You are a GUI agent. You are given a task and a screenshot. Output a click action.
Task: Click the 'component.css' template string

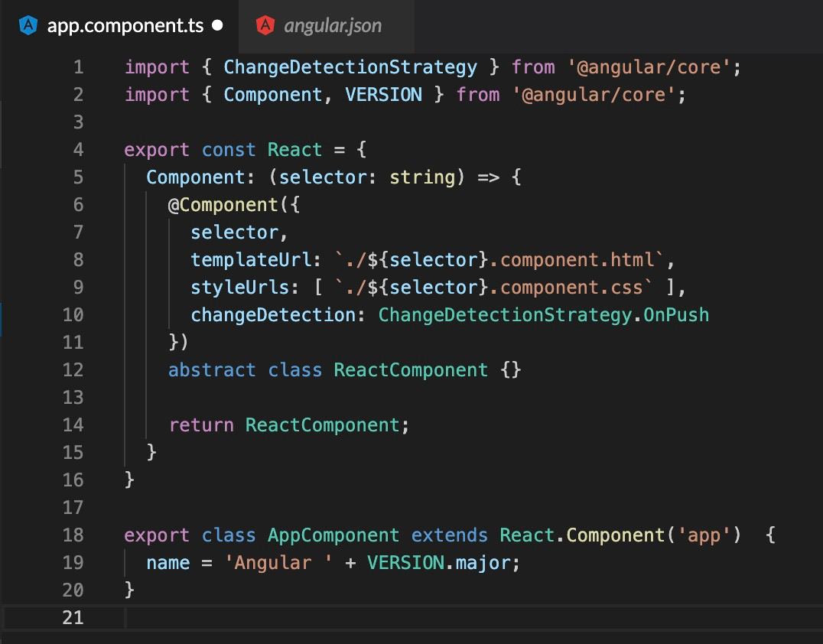tap(571, 287)
